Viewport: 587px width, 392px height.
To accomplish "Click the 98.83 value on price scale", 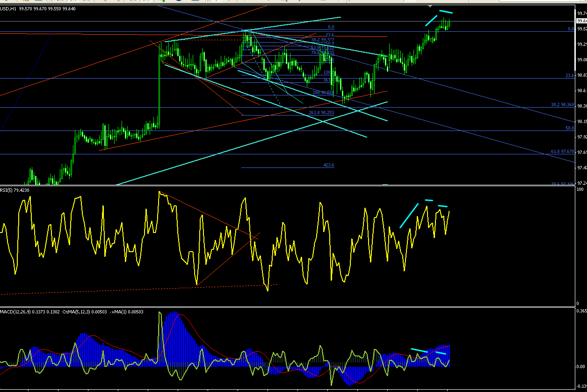I will pos(582,75).
